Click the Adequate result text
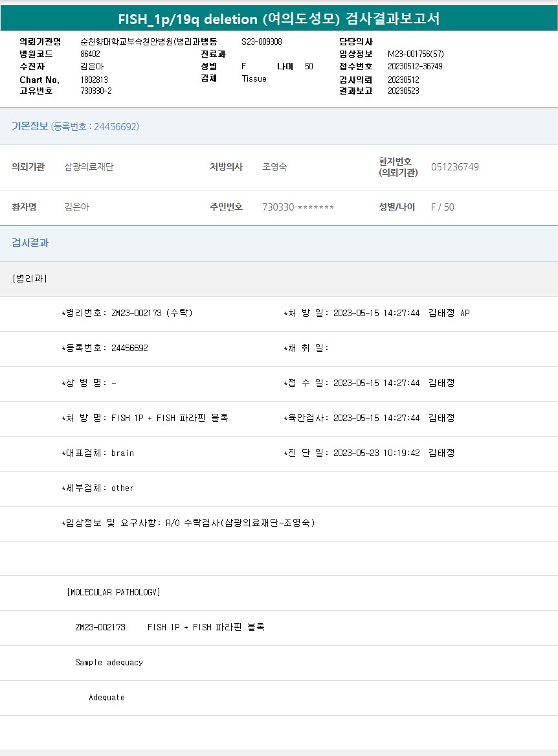Image resolution: width=558 pixels, height=756 pixels. 107,698
